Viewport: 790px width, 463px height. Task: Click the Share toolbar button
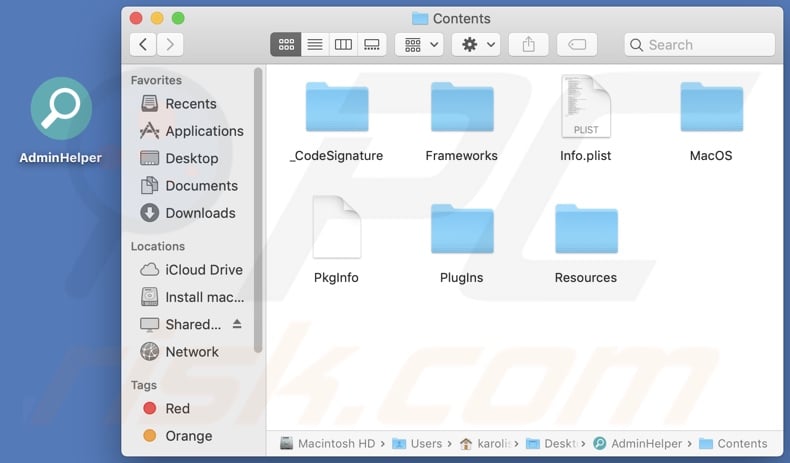(x=529, y=45)
